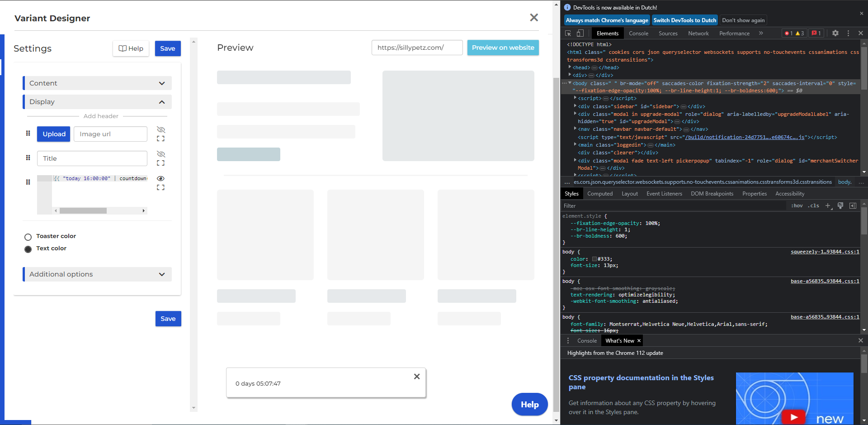Click Always match Chrome's language
The image size is (868, 425).
(607, 20)
